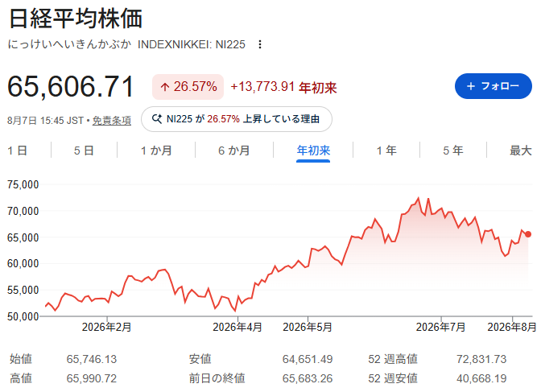This screenshot has width=541, height=392.
Task: Select the 年初来 tab
Action: pos(313,151)
